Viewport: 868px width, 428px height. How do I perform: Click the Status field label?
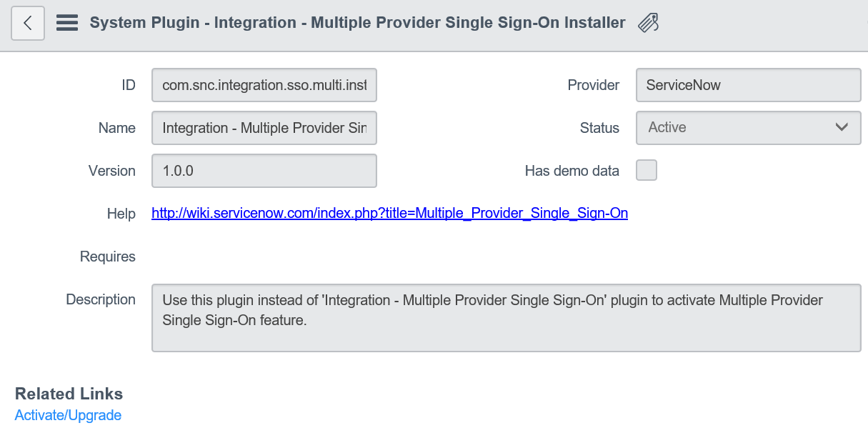(599, 128)
